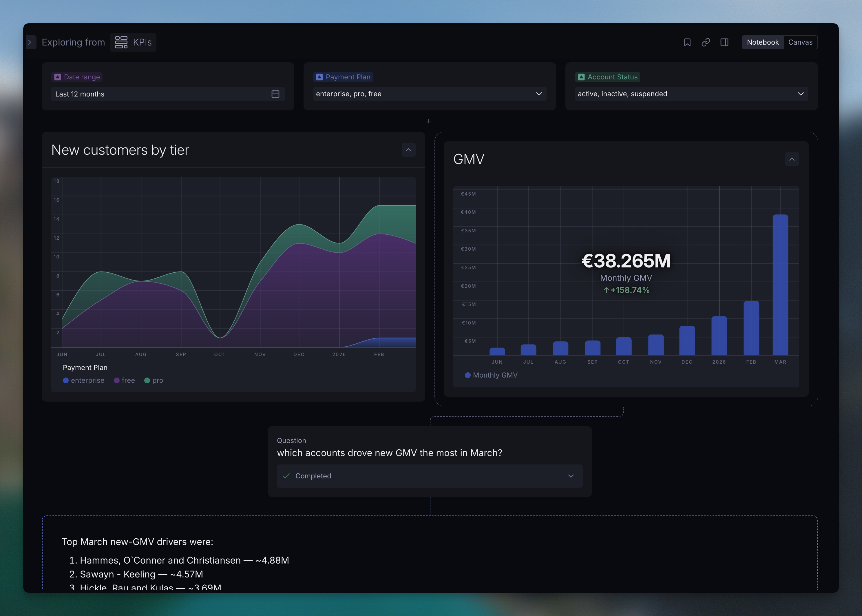
Task: Switch to Notebook view
Action: [x=763, y=42]
